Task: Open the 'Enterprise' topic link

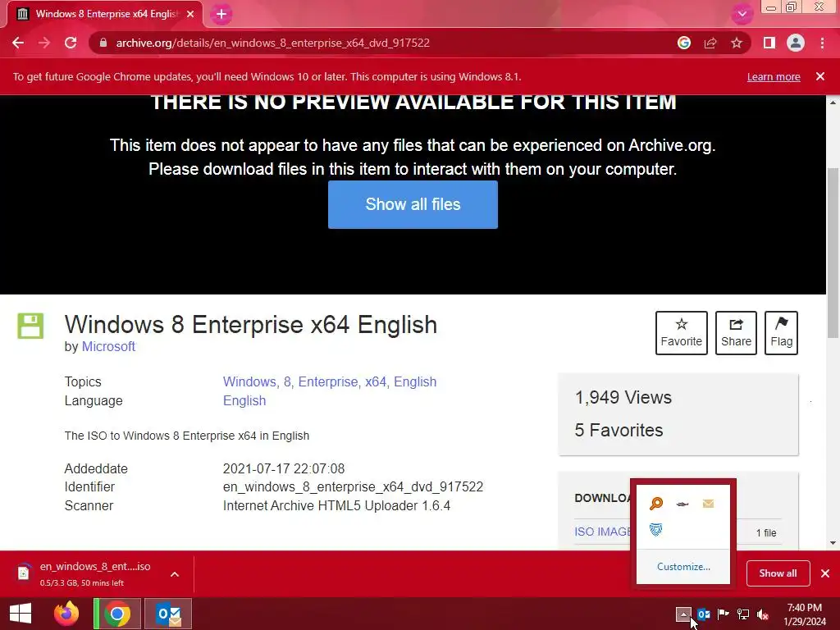Action: point(329,382)
